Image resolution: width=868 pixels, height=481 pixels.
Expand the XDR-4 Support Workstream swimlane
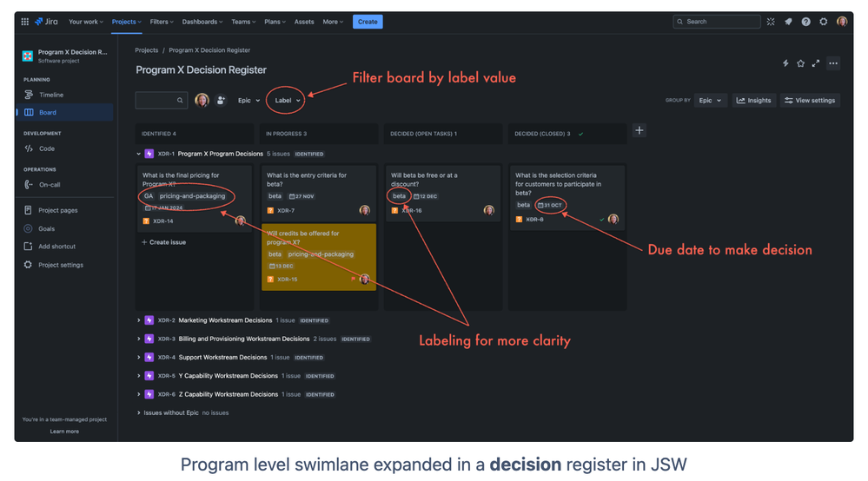pyautogui.click(x=139, y=357)
